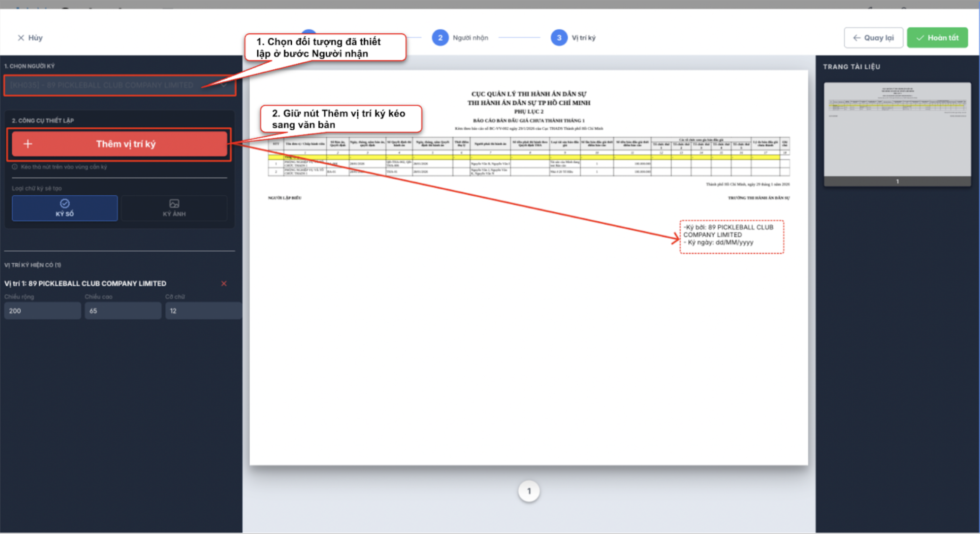The height and width of the screenshot is (534, 980).
Task: Click the Quay lại button
Action: pyautogui.click(x=873, y=38)
